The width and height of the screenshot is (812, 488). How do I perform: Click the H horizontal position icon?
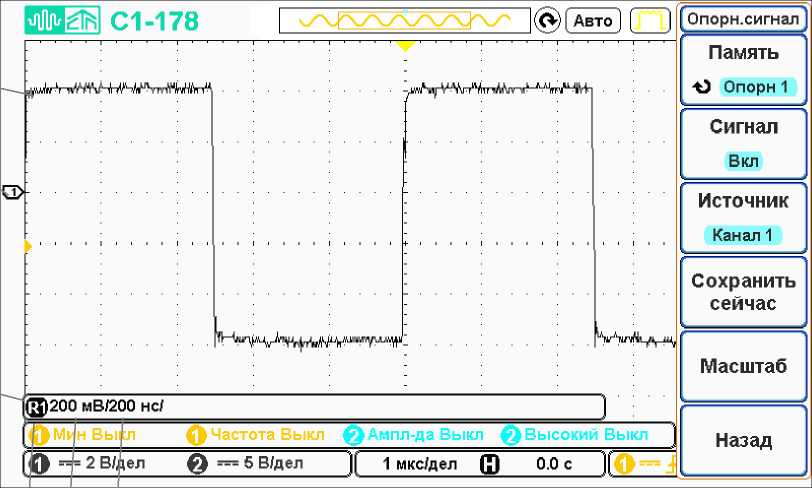tap(489, 464)
